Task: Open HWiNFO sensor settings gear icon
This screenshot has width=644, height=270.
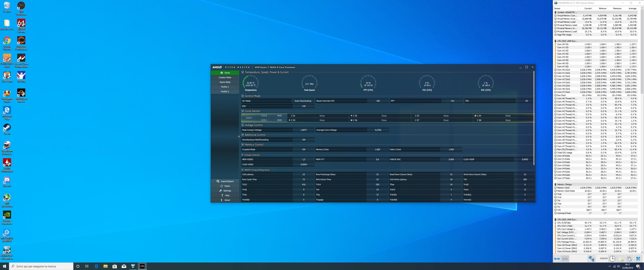Action: pos(629,259)
